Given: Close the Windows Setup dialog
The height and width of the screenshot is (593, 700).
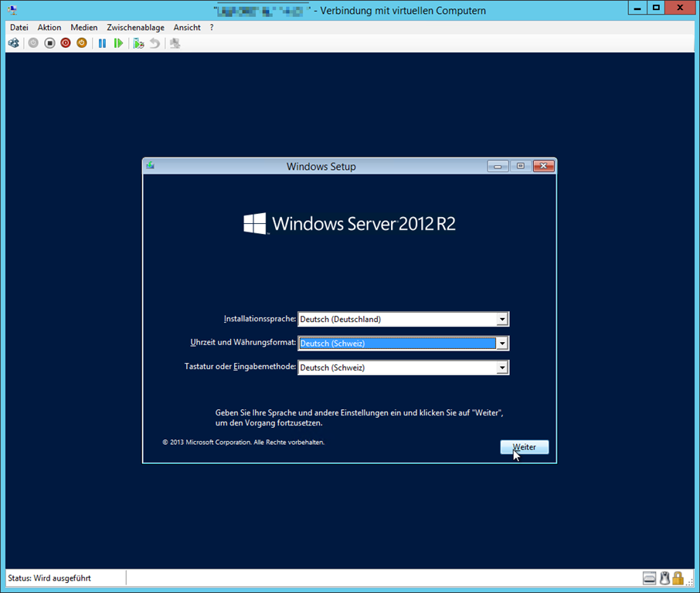Looking at the screenshot, I should [x=543, y=167].
